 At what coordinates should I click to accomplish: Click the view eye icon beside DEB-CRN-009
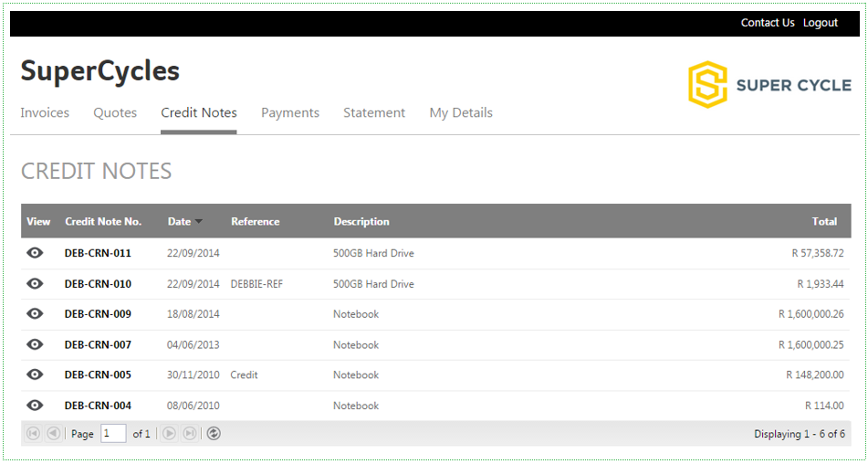pos(35,314)
